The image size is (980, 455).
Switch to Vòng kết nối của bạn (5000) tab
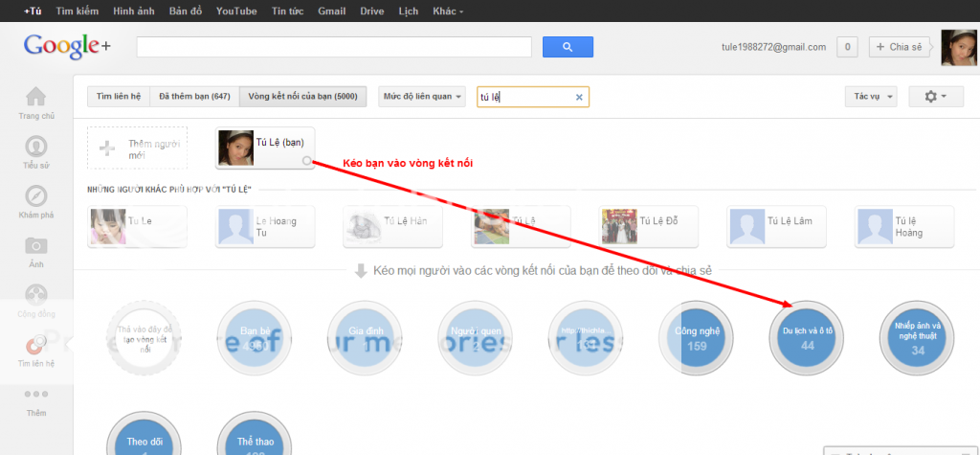(x=302, y=97)
